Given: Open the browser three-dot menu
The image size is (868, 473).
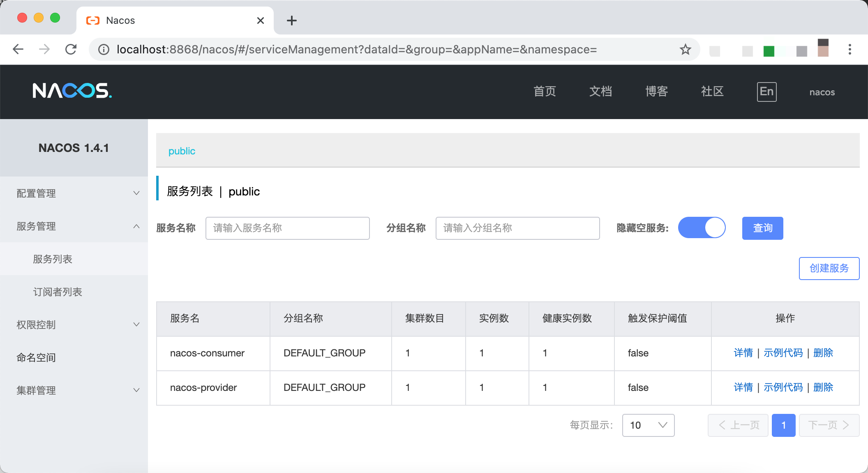Looking at the screenshot, I should [x=850, y=50].
